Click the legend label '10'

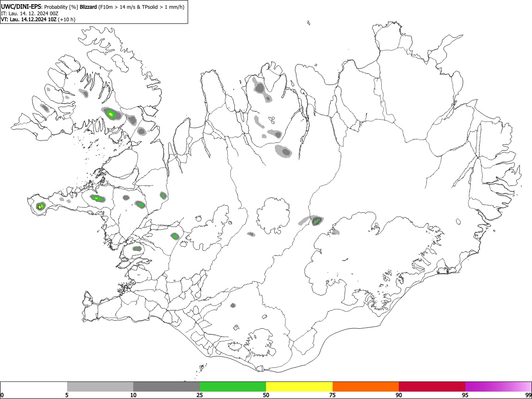click(133, 395)
